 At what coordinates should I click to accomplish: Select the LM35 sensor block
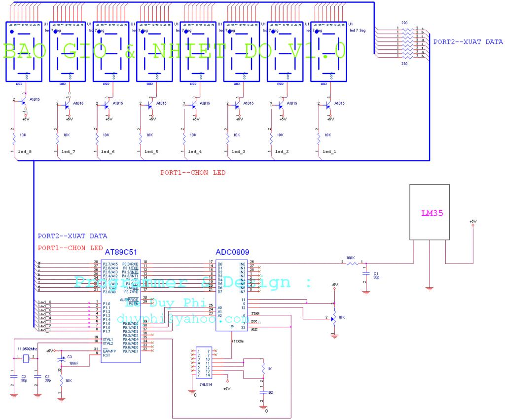[x=430, y=212]
